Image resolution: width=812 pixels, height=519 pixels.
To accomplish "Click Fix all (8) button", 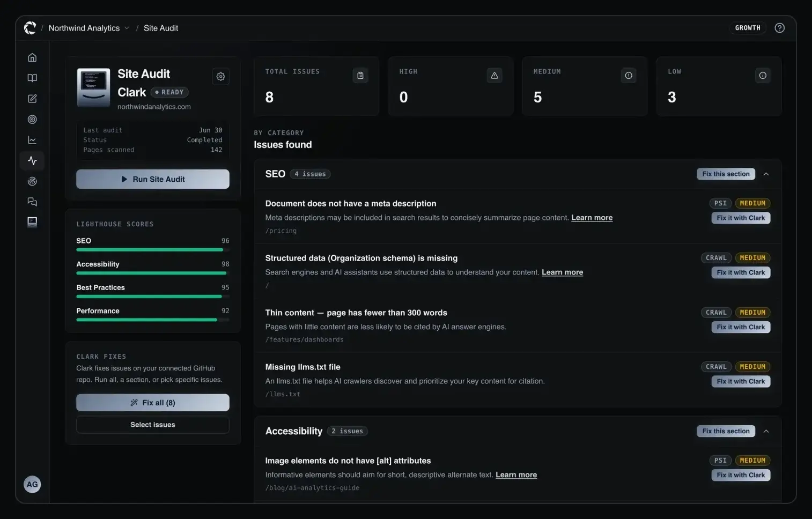I will pos(153,403).
